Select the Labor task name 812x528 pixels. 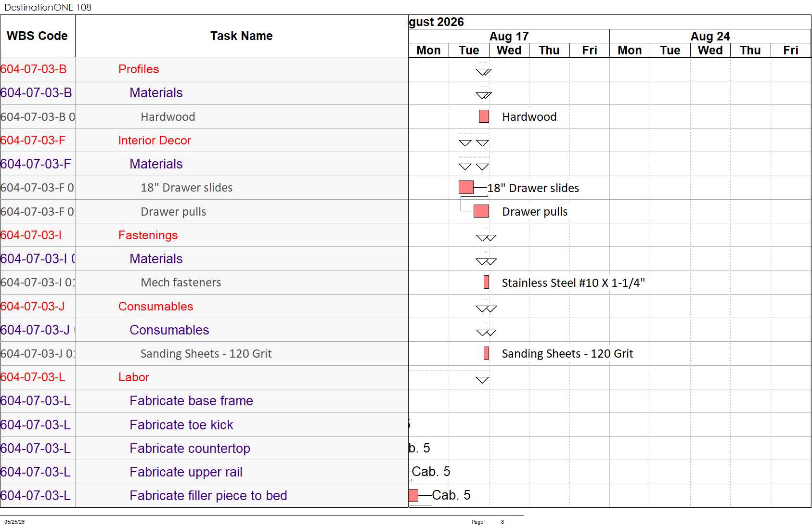pyautogui.click(x=134, y=377)
